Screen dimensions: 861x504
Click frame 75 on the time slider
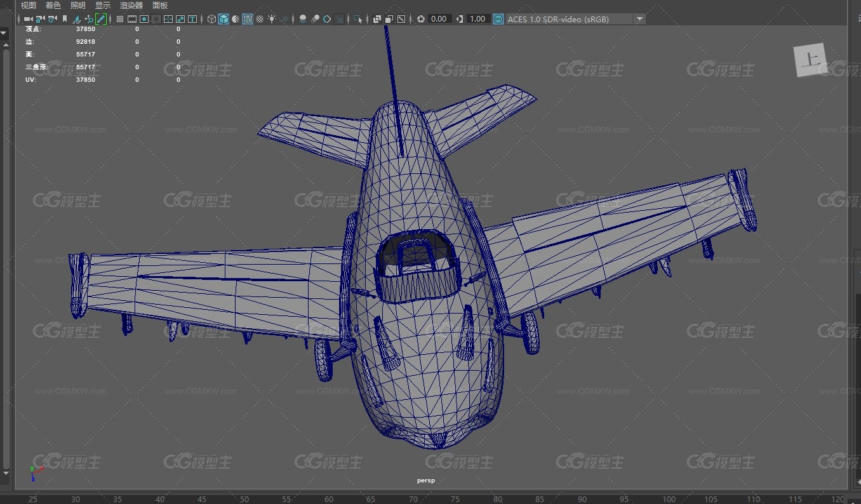(x=455, y=500)
